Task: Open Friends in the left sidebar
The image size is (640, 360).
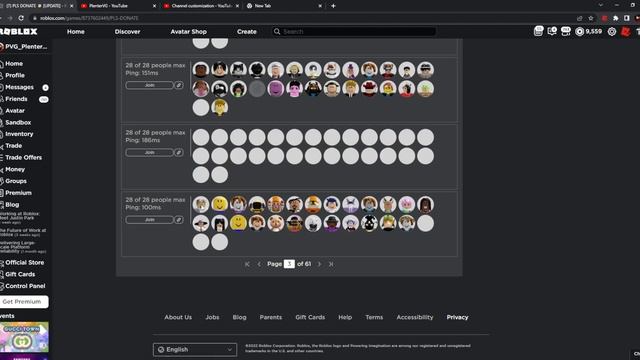Action: pyautogui.click(x=16, y=99)
